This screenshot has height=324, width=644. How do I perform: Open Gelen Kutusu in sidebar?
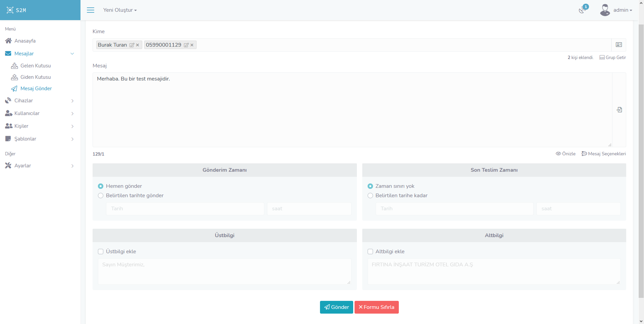36,66
